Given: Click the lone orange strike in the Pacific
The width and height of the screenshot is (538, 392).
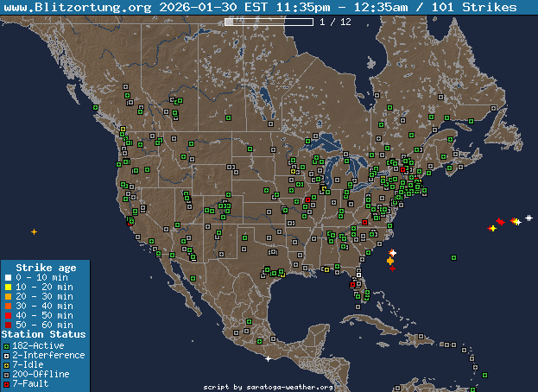Looking at the screenshot, I should click(x=34, y=231).
